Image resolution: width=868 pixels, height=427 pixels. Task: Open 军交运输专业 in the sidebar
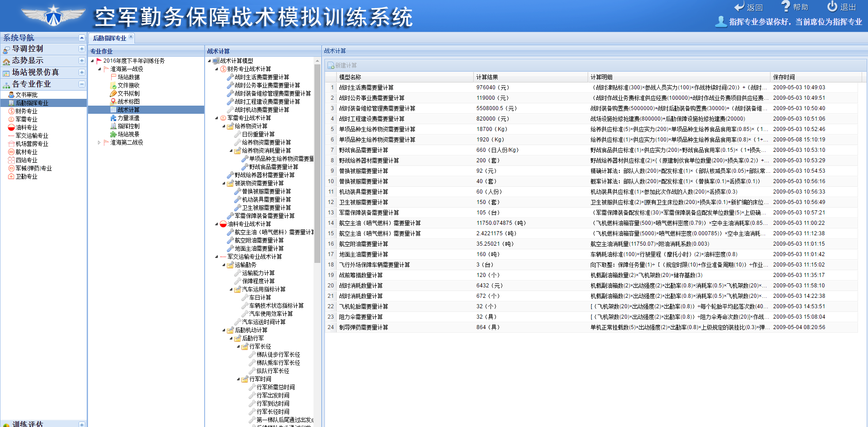coord(32,136)
